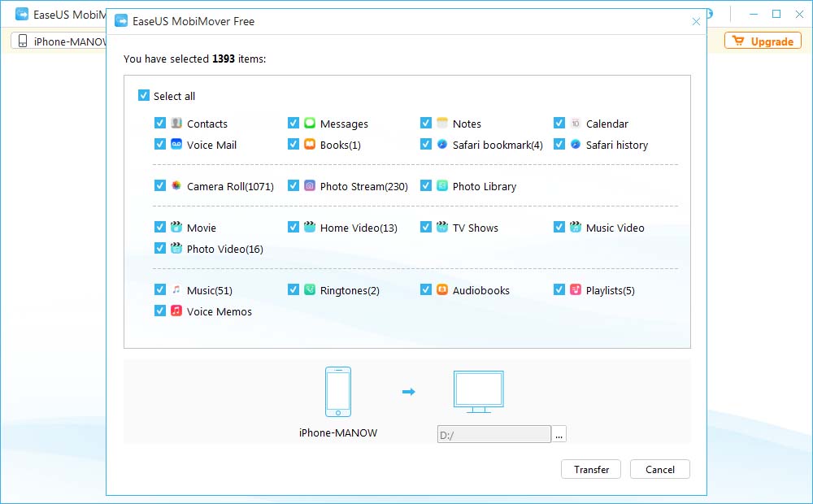
Task: Uncheck the TV Shows item
Action: coord(427,228)
